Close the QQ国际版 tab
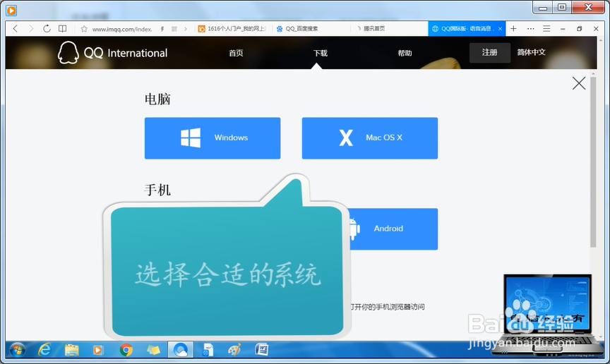Image resolution: width=610 pixels, height=364 pixels. click(x=500, y=29)
